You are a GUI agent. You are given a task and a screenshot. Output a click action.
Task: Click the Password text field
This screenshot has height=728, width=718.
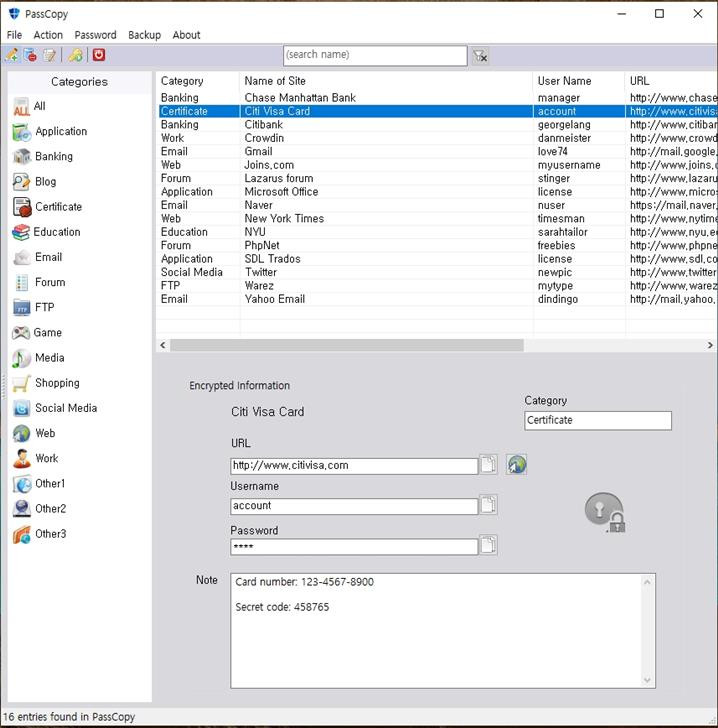pos(354,546)
